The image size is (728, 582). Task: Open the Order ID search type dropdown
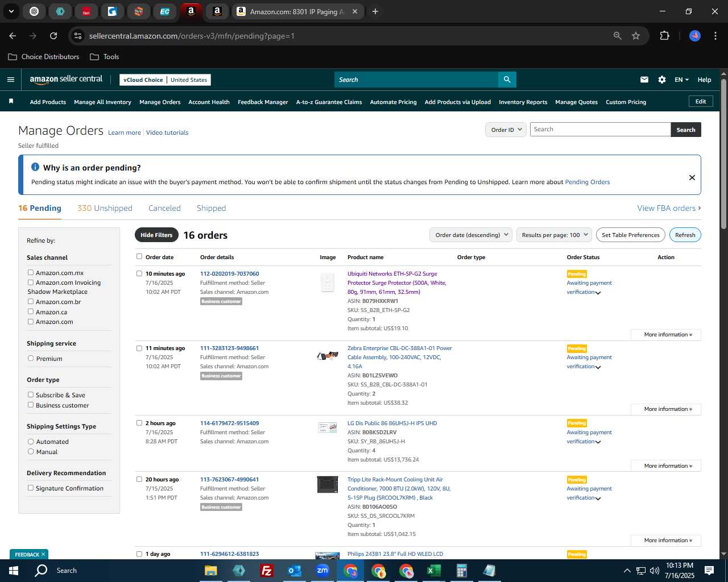506,130
